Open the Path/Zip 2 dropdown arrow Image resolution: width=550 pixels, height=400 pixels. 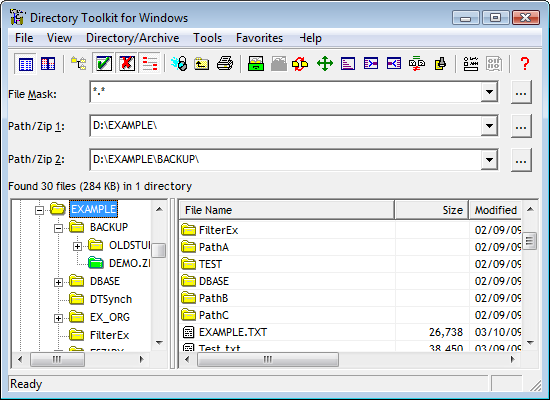(489, 160)
